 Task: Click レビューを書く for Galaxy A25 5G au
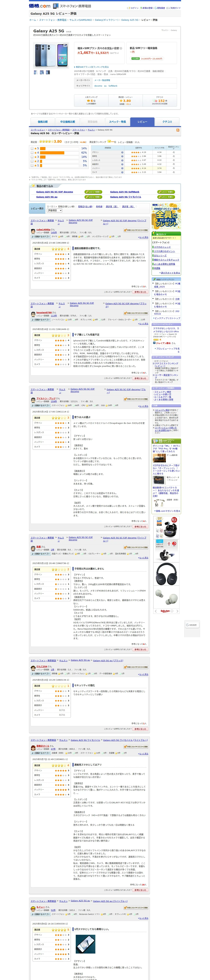(x=93, y=197)
